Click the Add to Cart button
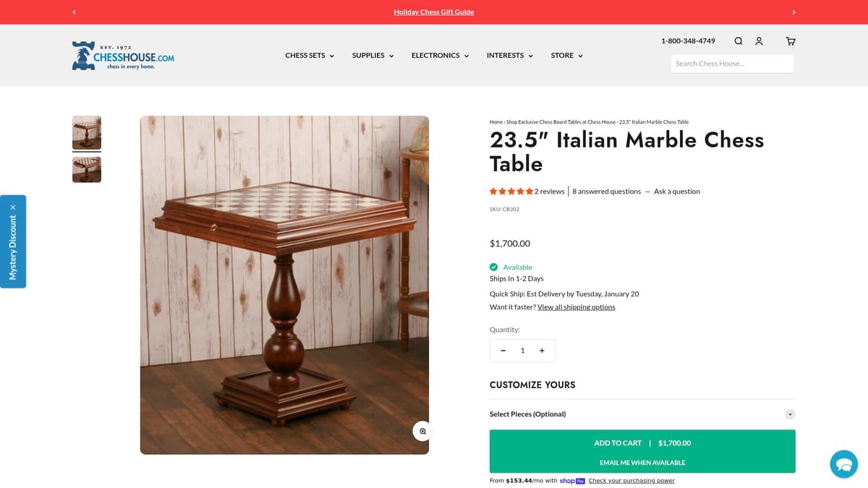The image size is (868, 488). point(642,442)
